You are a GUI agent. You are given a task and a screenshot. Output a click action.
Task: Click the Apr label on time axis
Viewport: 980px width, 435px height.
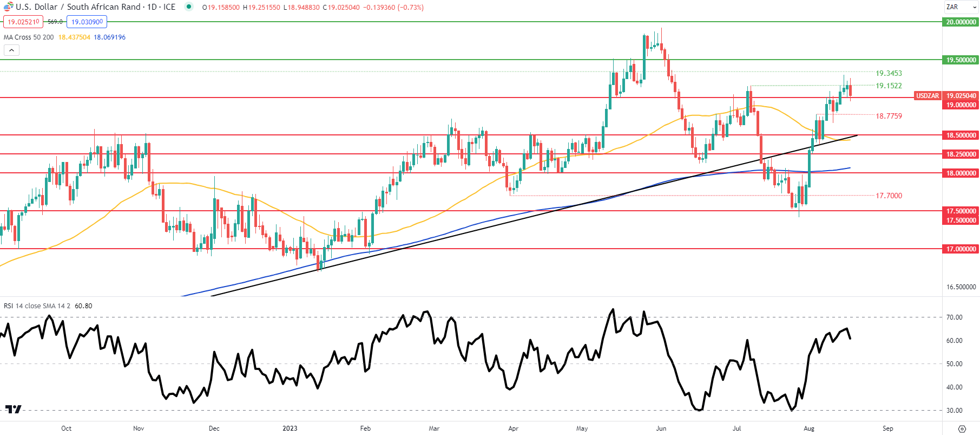point(514,428)
